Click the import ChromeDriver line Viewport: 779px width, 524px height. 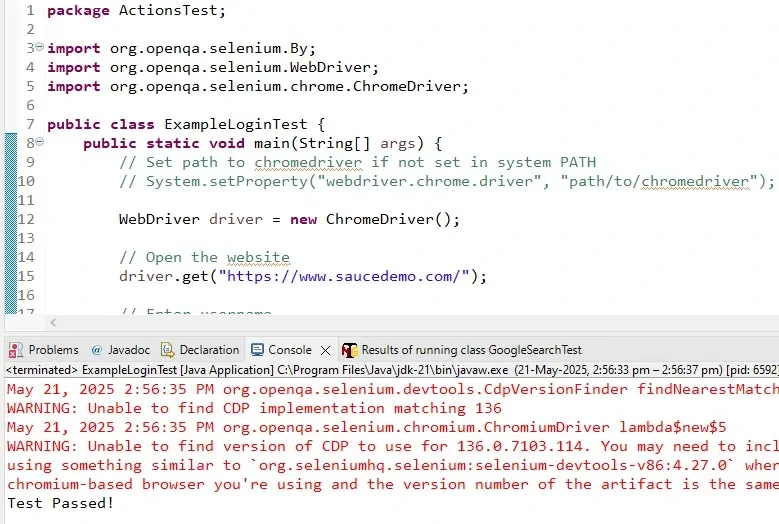point(258,86)
